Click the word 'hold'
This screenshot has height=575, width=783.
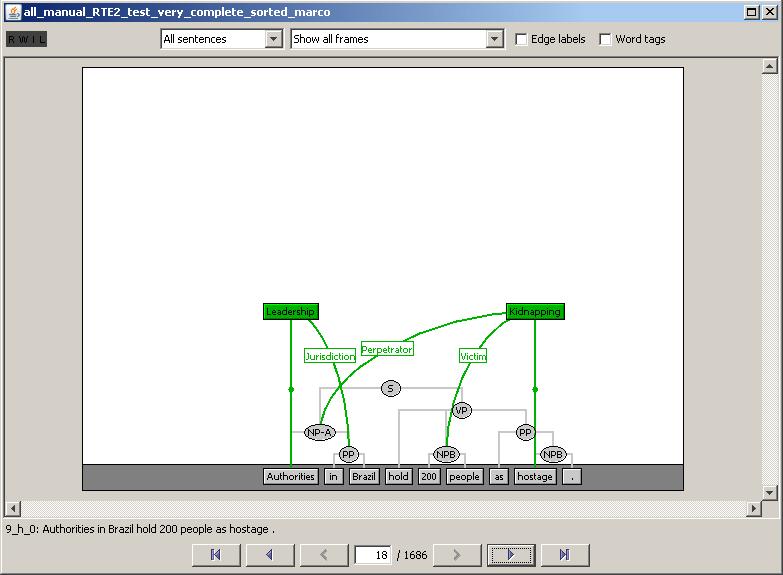398,476
